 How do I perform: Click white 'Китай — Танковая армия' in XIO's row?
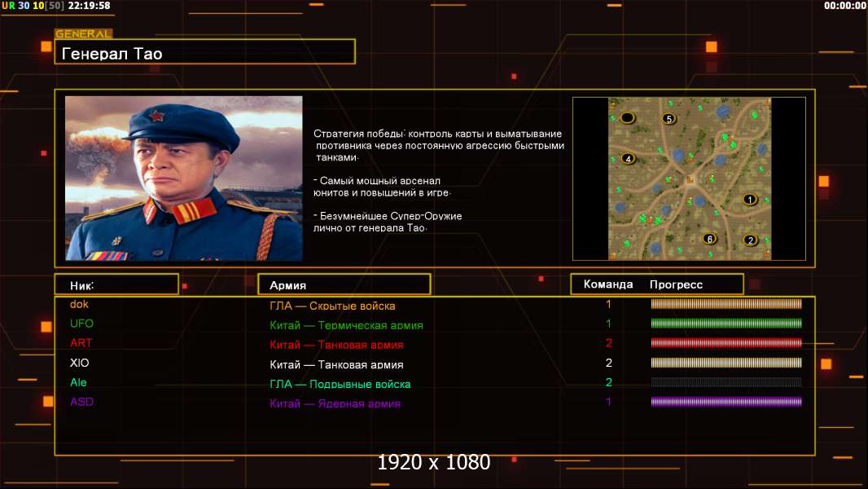[336, 364]
